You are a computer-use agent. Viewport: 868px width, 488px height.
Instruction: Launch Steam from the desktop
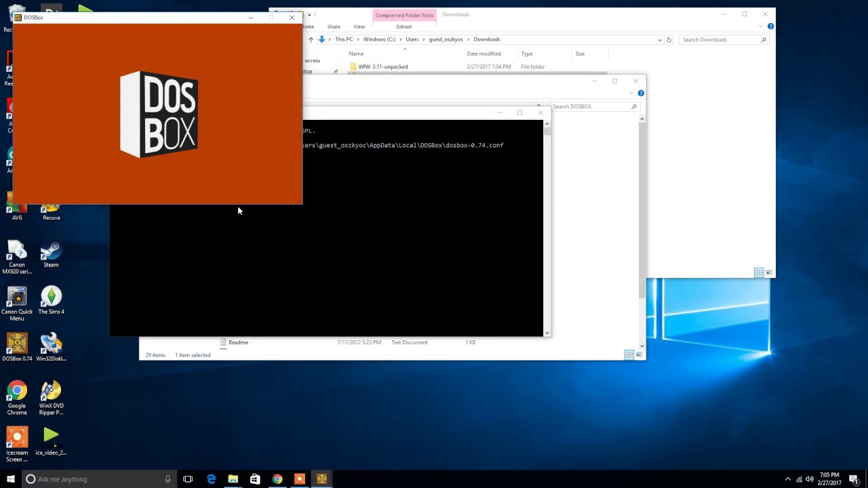pos(51,255)
